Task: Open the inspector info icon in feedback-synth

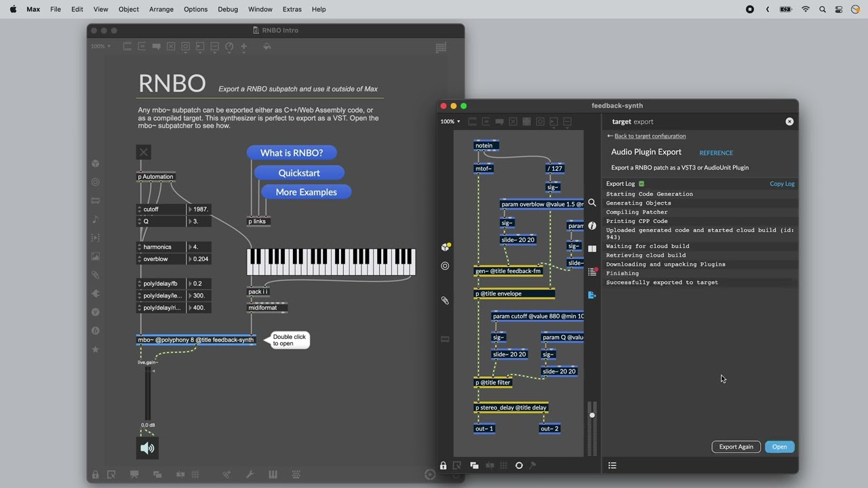Action: (x=592, y=226)
